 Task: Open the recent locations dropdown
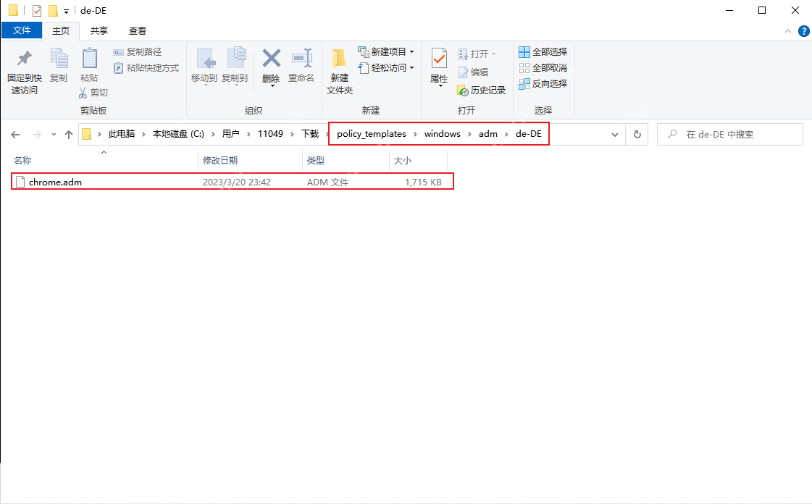tap(54, 135)
